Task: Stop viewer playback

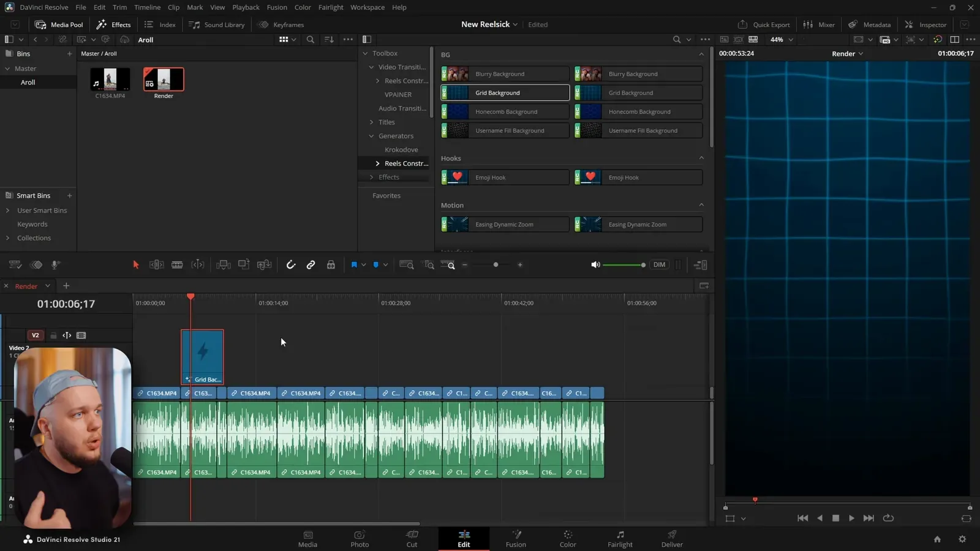Action: 835,518
